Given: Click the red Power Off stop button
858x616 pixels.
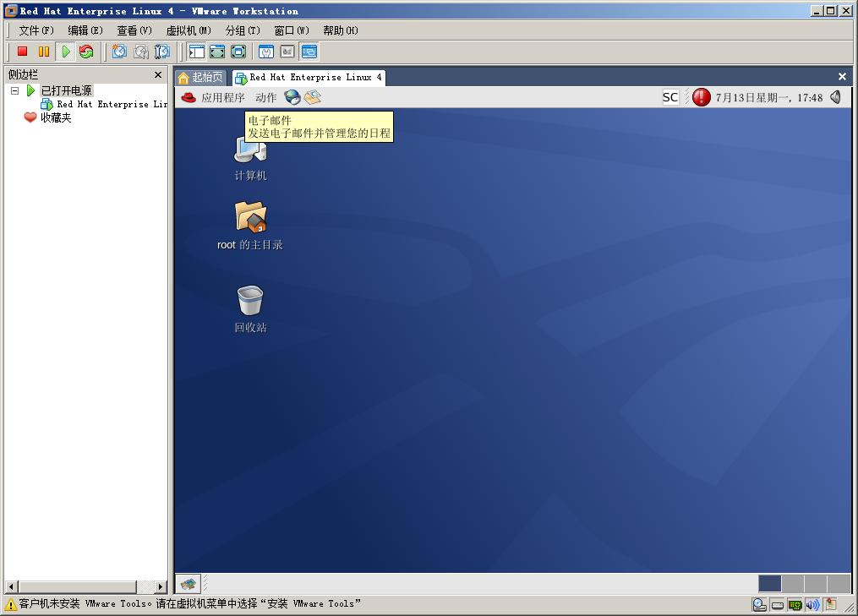Looking at the screenshot, I should pyautogui.click(x=23, y=52).
